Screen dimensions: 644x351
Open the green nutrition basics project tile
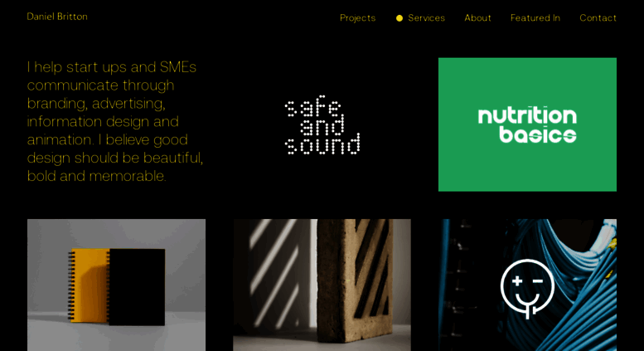pos(527,124)
